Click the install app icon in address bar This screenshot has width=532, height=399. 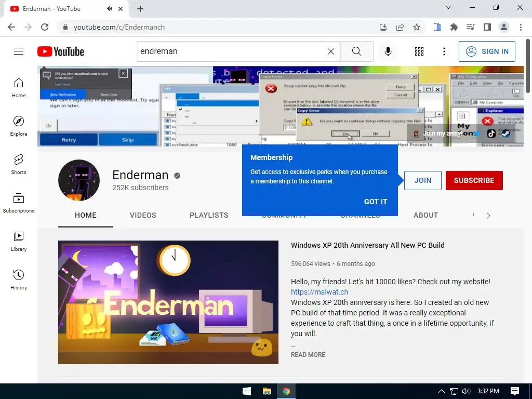coord(383,27)
